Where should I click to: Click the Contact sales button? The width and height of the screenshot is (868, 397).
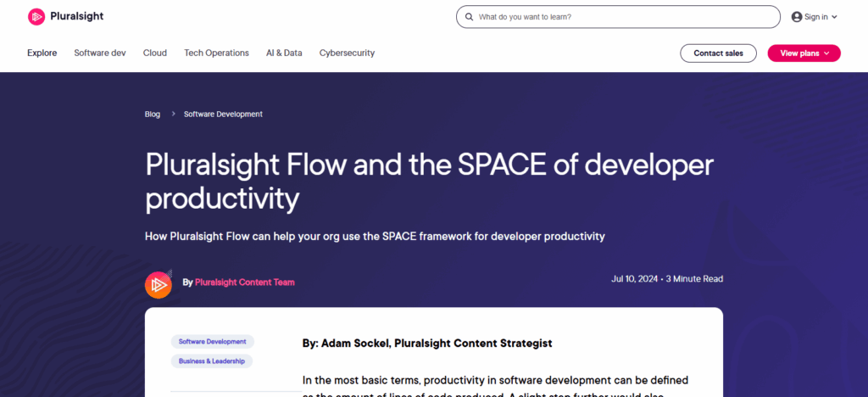pos(718,53)
